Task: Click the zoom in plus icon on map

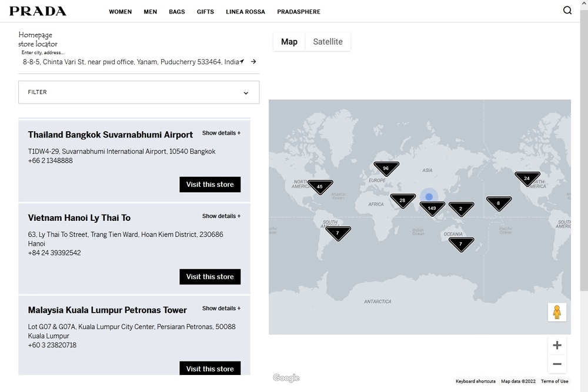Action: coord(557,345)
